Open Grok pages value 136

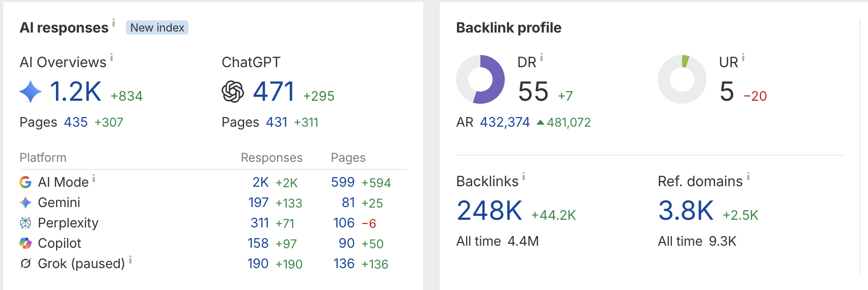[344, 264]
